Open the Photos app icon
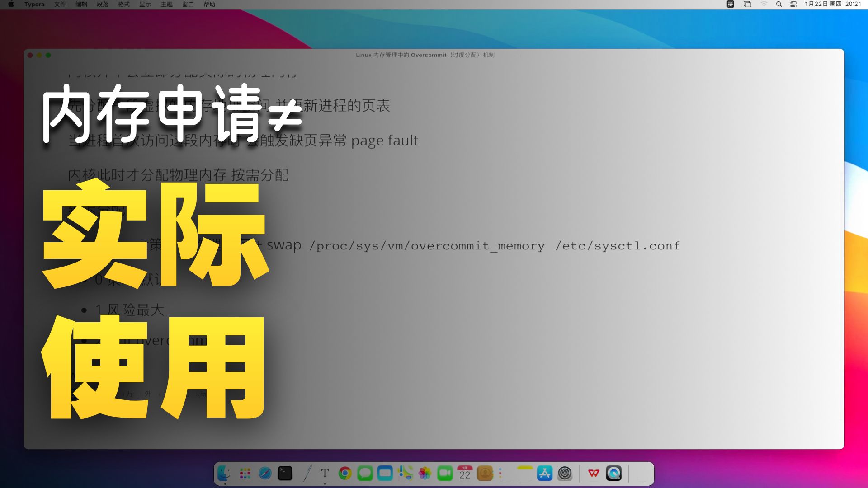 pos(425,473)
